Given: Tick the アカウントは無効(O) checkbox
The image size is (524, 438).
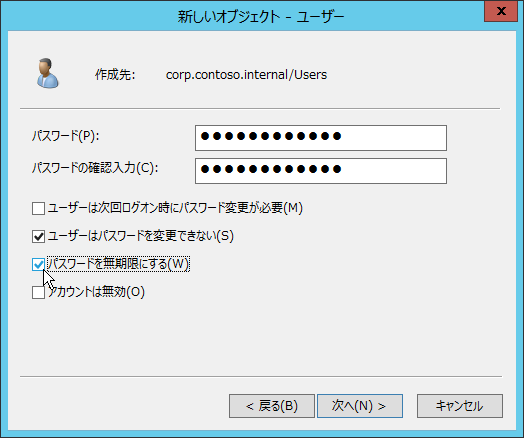Looking at the screenshot, I should (x=38, y=293).
